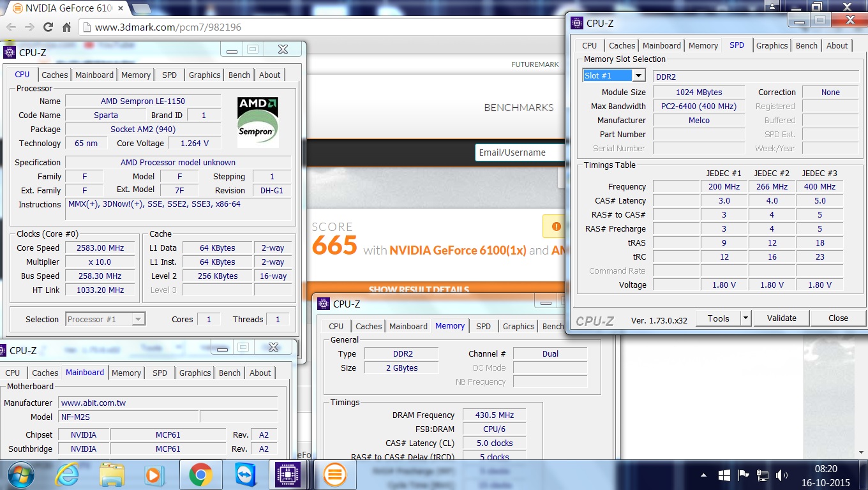868x490 pixels.
Task: Open About tab in SPD window
Action: [837, 45]
